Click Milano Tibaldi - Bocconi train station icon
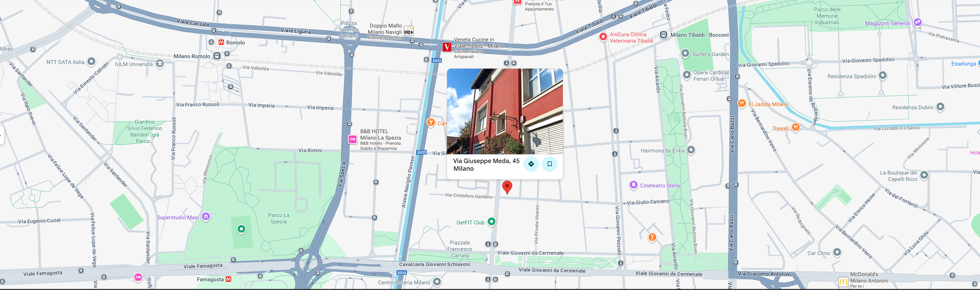The height and width of the screenshot is (290, 980). [663, 35]
